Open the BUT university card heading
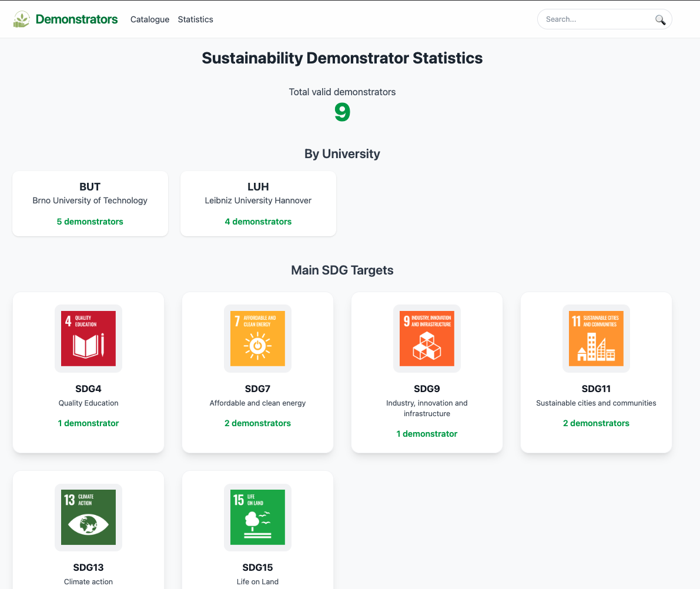This screenshot has height=589, width=700. point(90,187)
